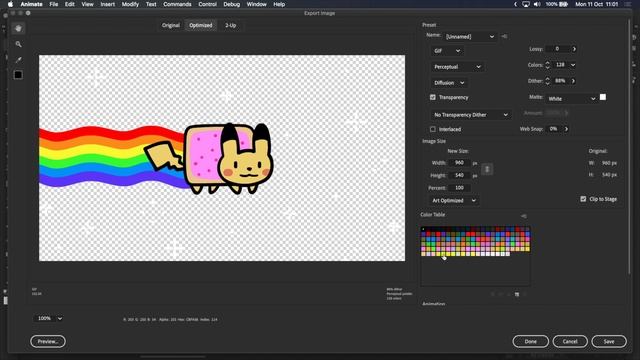The height and width of the screenshot is (360, 640).
Task: Open the Insert menu
Action: click(107, 4)
